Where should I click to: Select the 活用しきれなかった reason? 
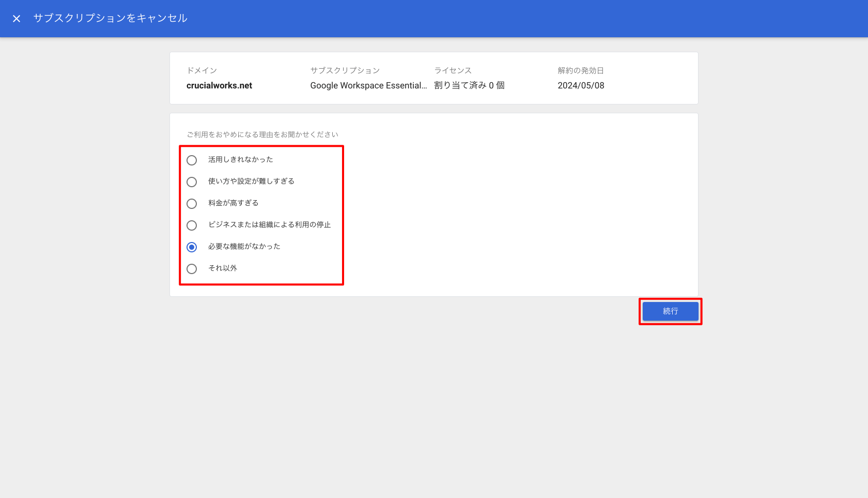click(192, 160)
